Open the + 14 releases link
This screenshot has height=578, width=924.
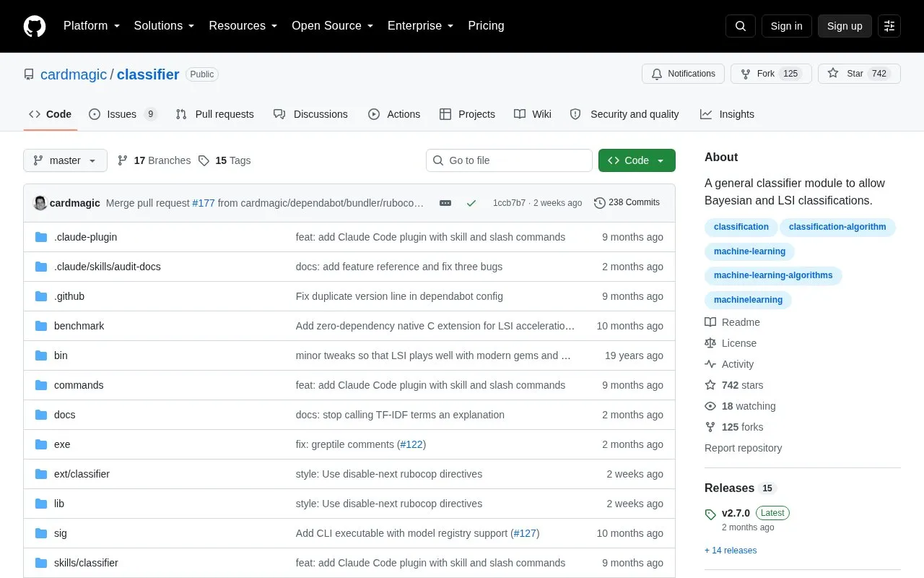pyautogui.click(x=731, y=551)
